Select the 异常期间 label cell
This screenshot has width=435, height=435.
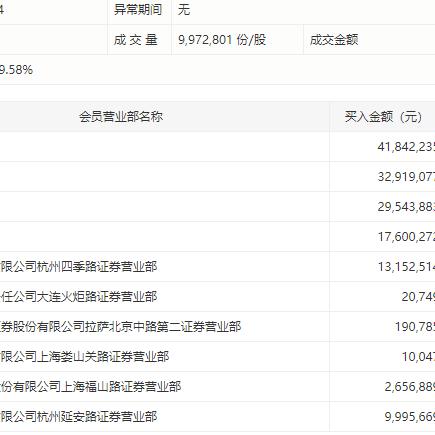[138, 9]
